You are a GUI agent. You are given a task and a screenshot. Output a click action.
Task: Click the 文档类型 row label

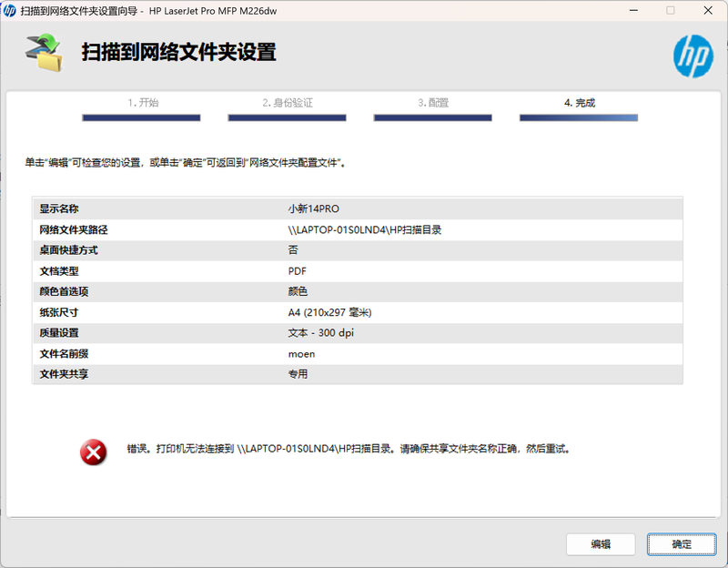(59, 271)
